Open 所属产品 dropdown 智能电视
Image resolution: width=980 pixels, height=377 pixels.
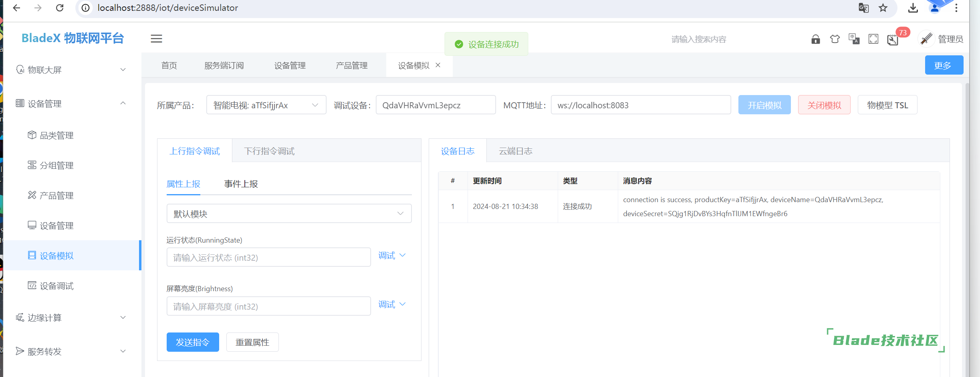click(266, 105)
